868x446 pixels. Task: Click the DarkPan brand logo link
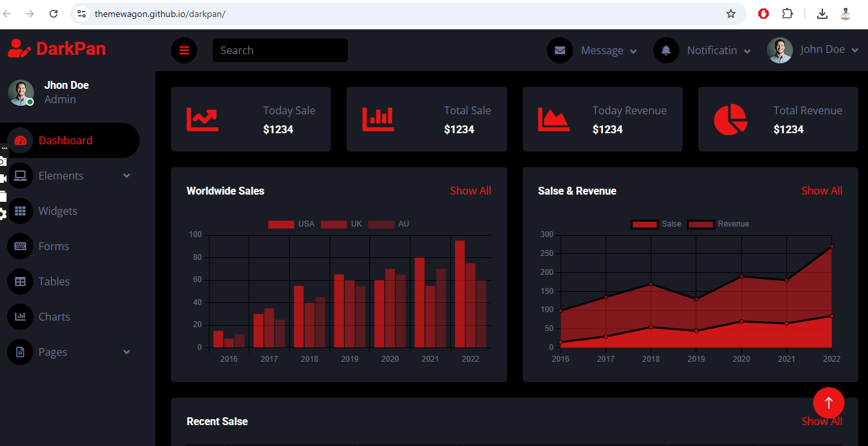pos(57,48)
